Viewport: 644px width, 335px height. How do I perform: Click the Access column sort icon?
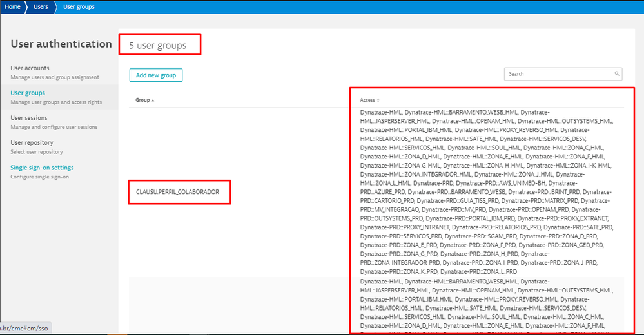point(378,100)
